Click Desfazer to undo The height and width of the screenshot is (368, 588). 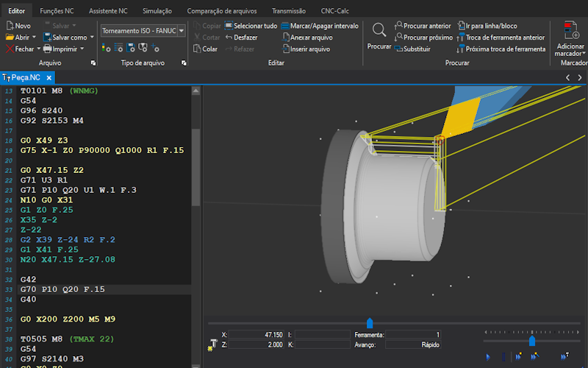point(245,38)
